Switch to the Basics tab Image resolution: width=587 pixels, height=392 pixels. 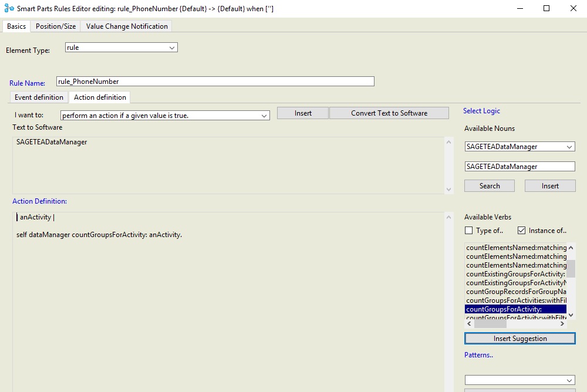pyautogui.click(x=16, y=26)
